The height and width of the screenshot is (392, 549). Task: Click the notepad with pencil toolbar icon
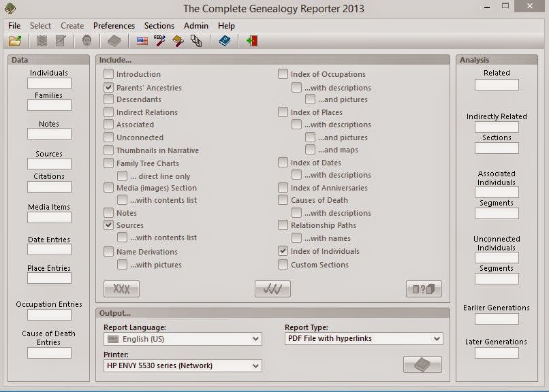pos(61,41)
